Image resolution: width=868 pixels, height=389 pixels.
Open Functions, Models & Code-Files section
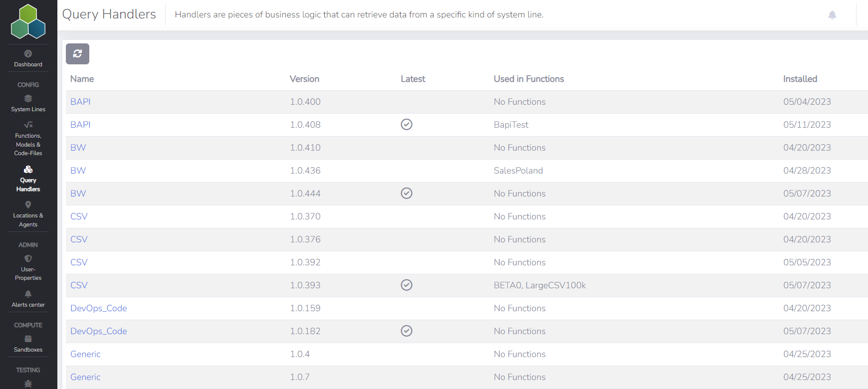(28, 139)
